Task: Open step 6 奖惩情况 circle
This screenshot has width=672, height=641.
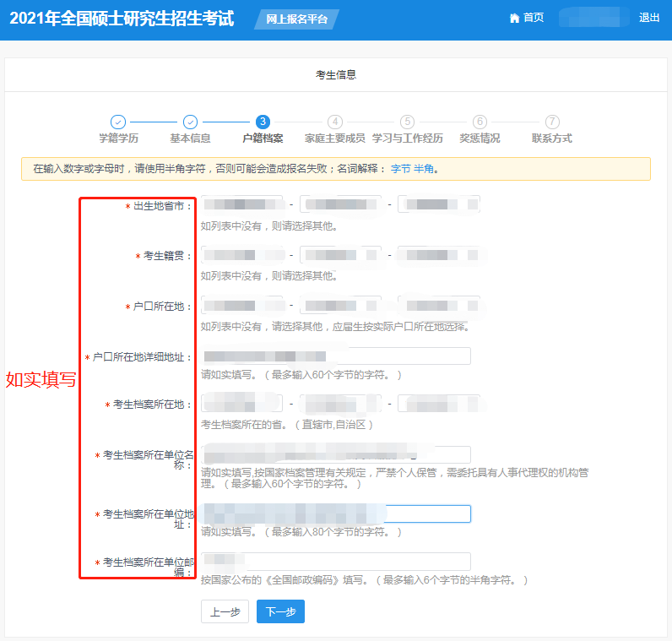Action: pyautogui.click(x=480, y=122)
